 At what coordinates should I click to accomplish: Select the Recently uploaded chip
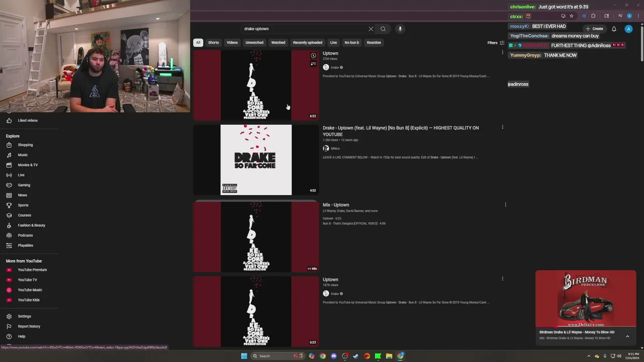click(307, 43)
